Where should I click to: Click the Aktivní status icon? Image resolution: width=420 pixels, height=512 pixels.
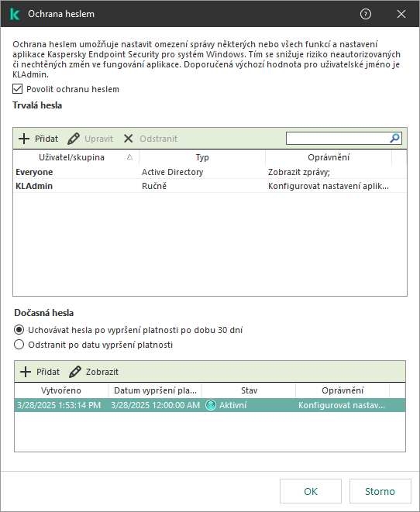211,405
